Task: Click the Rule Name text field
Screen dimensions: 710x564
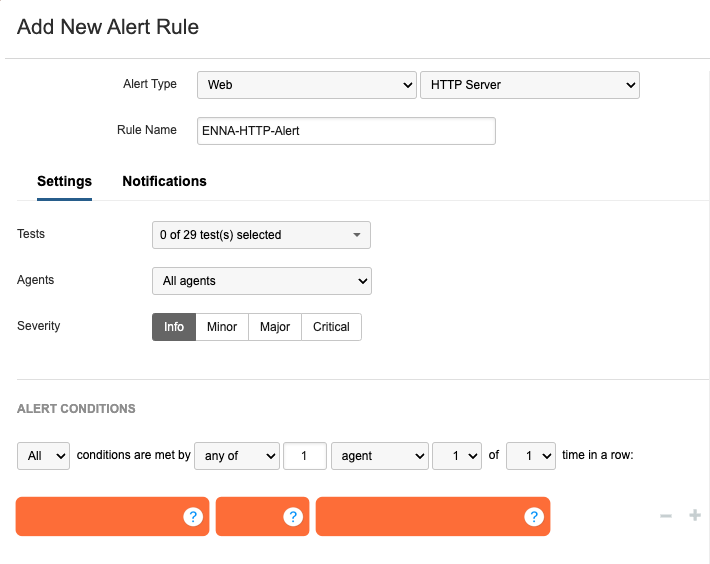Action: pos(345,131)
